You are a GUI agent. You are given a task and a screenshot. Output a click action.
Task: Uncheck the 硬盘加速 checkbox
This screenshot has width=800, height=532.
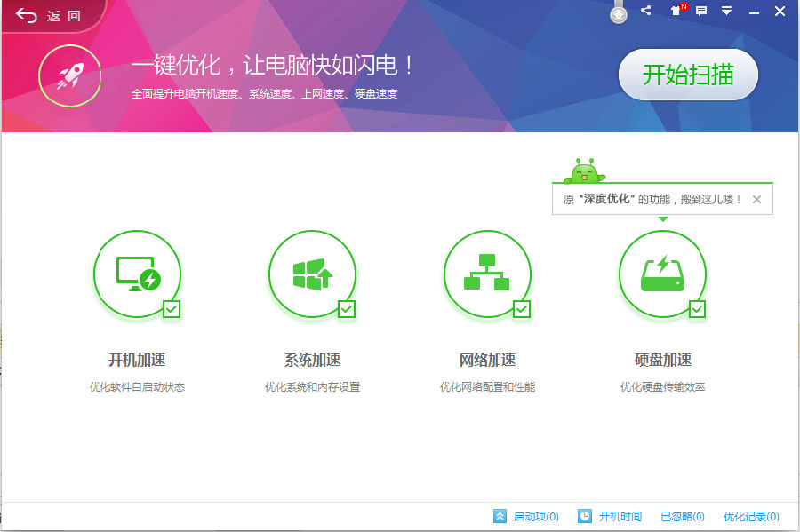pos(698,309)
